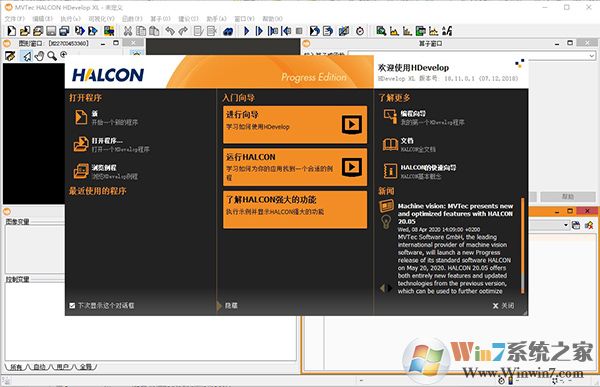Open 编程向导 programming guide link
Image resolution: width=600 pixels, height=387 pixels.
click(x=424, y=118)
